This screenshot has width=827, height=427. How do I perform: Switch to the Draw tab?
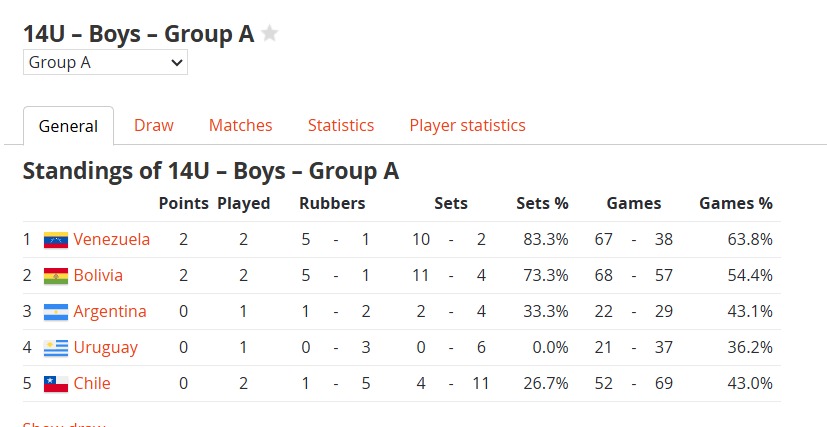[x=153, y=125]
